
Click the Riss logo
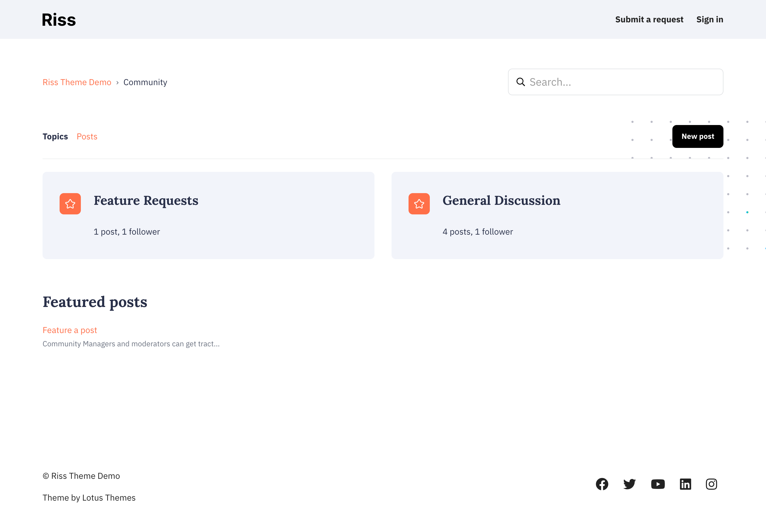59,20
